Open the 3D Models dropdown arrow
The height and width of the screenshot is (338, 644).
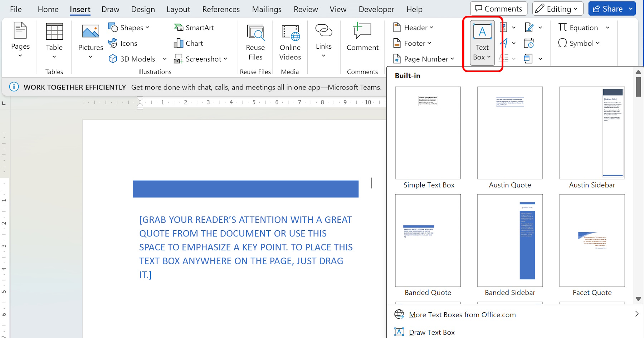pyautogui.click(x=165, y=59)
